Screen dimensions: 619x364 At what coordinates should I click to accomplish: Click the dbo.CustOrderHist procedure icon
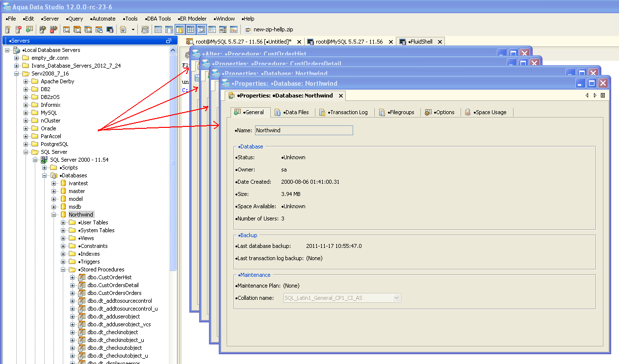point(82,277)
